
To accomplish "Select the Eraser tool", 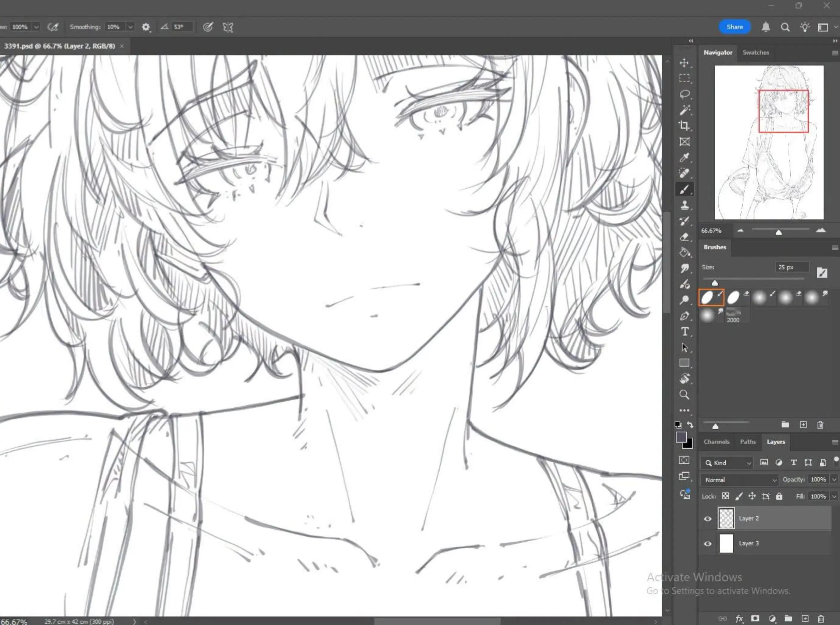I will 684,237.
